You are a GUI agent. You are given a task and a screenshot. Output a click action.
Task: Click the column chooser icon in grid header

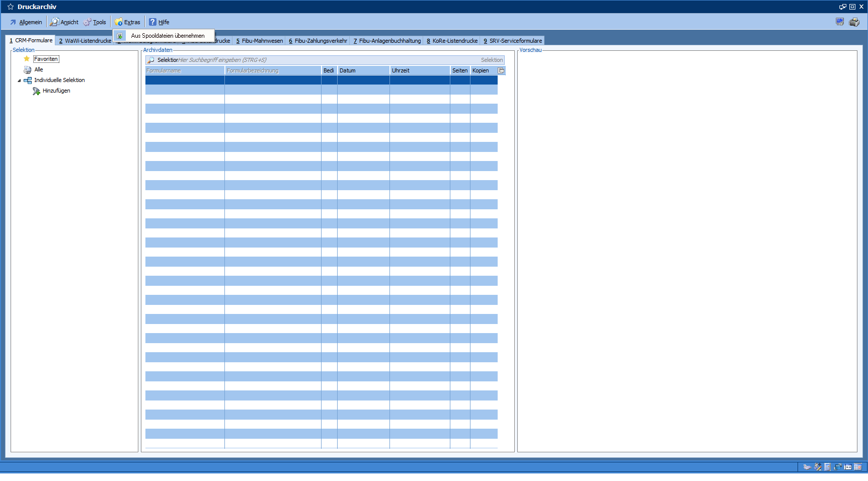pos(501,70)
